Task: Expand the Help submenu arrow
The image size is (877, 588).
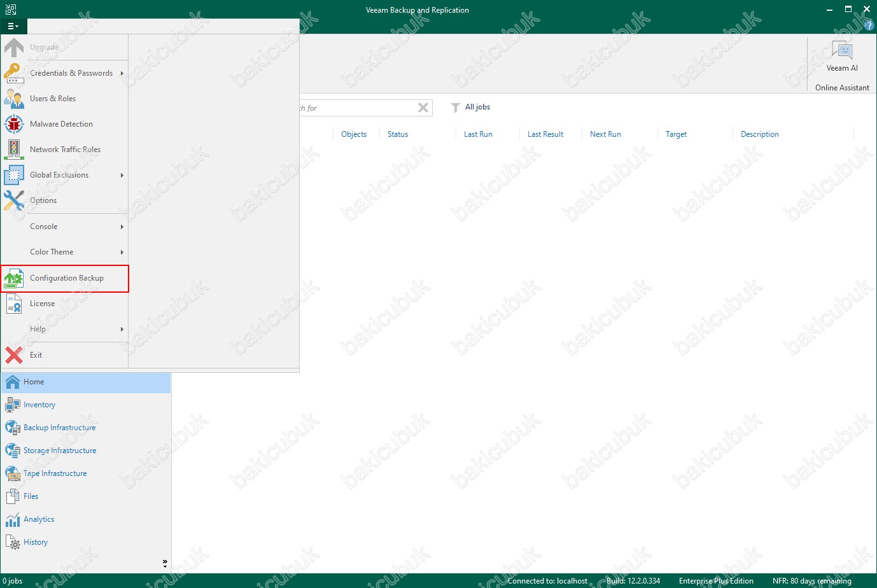Action: coord(122,329)
